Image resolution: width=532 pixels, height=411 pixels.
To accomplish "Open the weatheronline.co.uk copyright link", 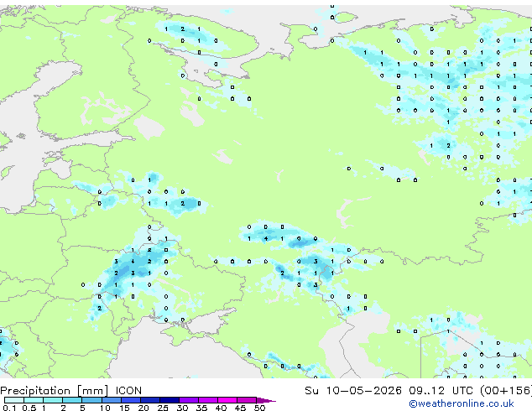I will [462, 403].
